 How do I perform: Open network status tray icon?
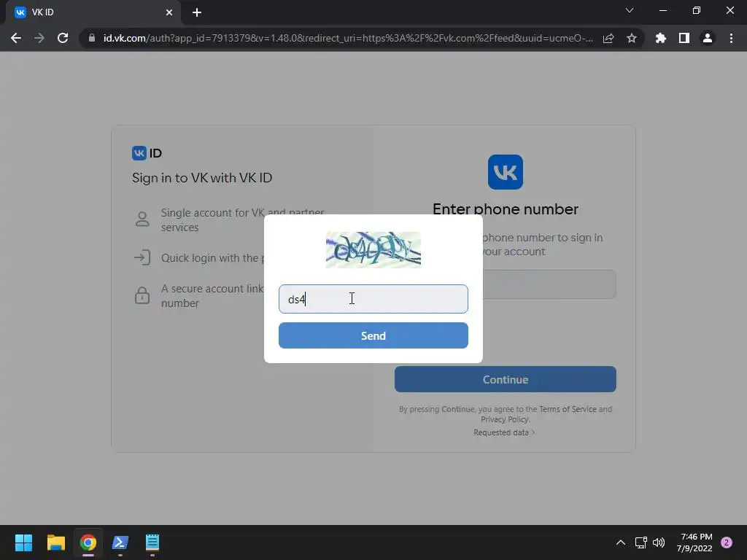[x=640, y=542]
